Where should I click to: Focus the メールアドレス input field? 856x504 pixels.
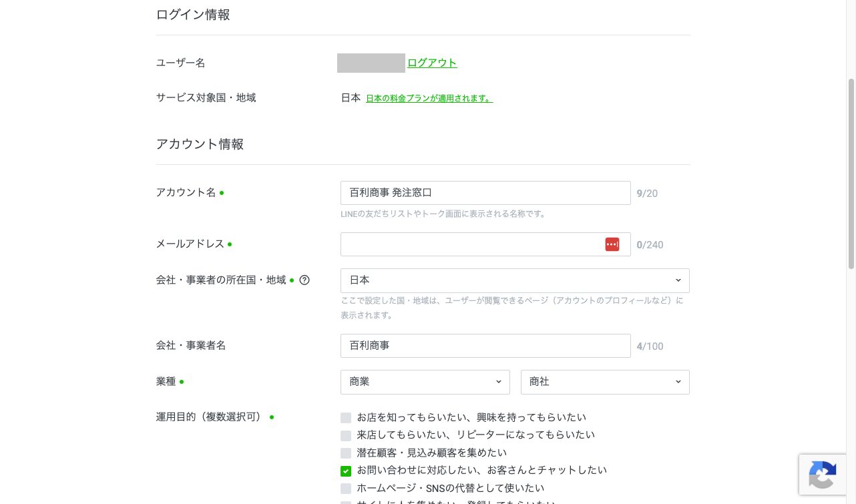point(485,244)
